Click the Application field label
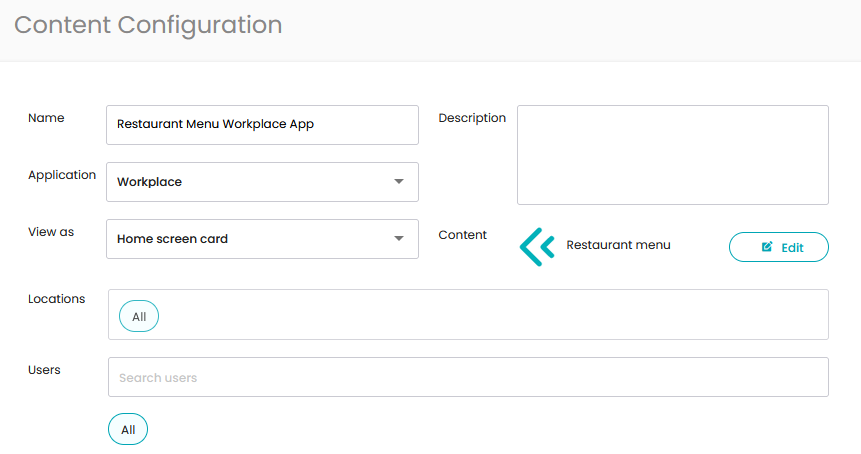 [62, 175]
